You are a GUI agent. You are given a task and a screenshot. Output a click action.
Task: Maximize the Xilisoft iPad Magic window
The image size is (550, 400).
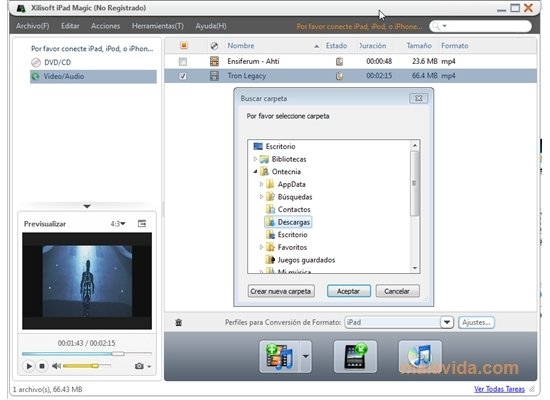coord(515,8)
